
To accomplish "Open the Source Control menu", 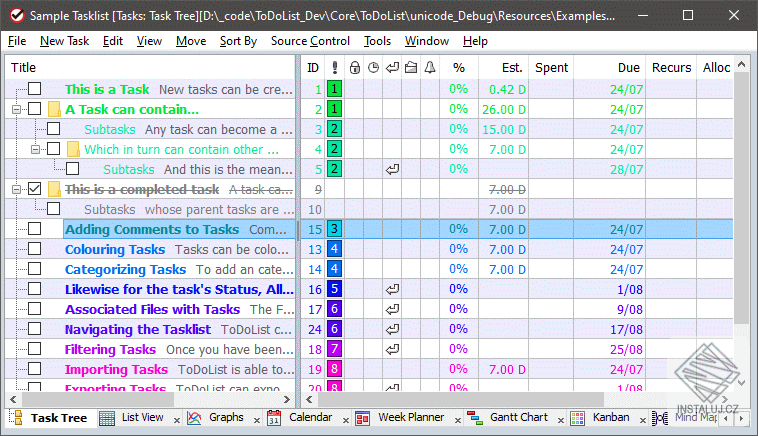I will (310, 41).
